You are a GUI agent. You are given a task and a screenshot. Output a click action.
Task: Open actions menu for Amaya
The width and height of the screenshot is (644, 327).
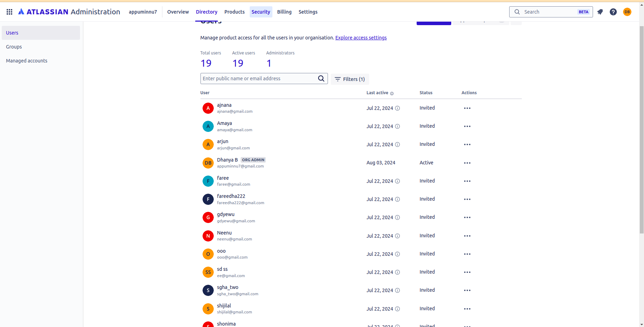tap(467, 126)
